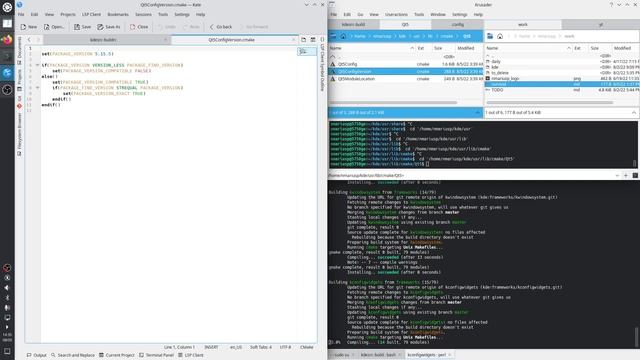Sort Krusader left panel by Size column

[438, 48]
